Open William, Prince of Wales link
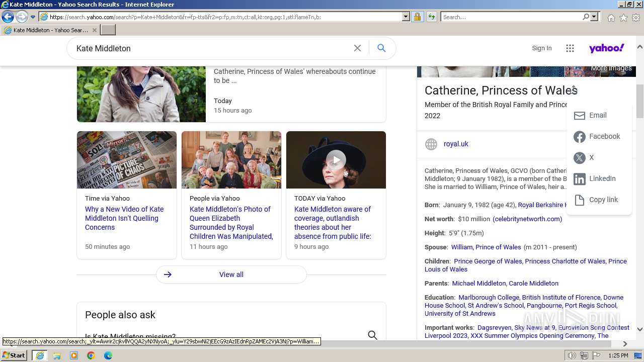This screenshot has width=644, height=362. point(486,247)
